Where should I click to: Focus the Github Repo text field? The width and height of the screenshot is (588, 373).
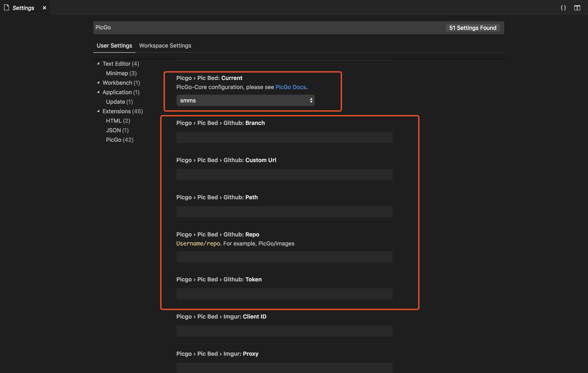[x=284, y=257]
